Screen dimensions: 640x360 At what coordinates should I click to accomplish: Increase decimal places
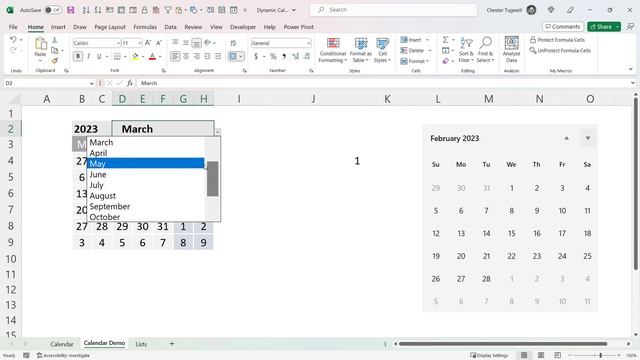296,56
